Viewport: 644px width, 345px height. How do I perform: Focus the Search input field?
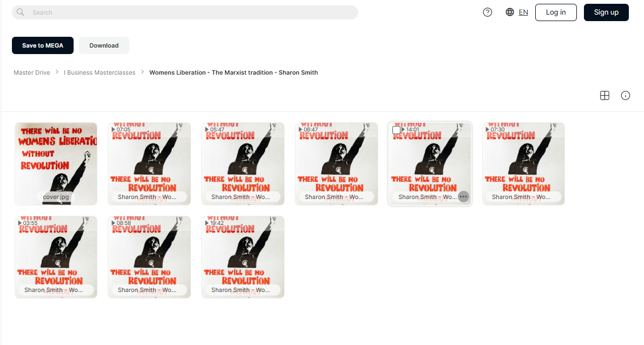click(x=185, y=12)
